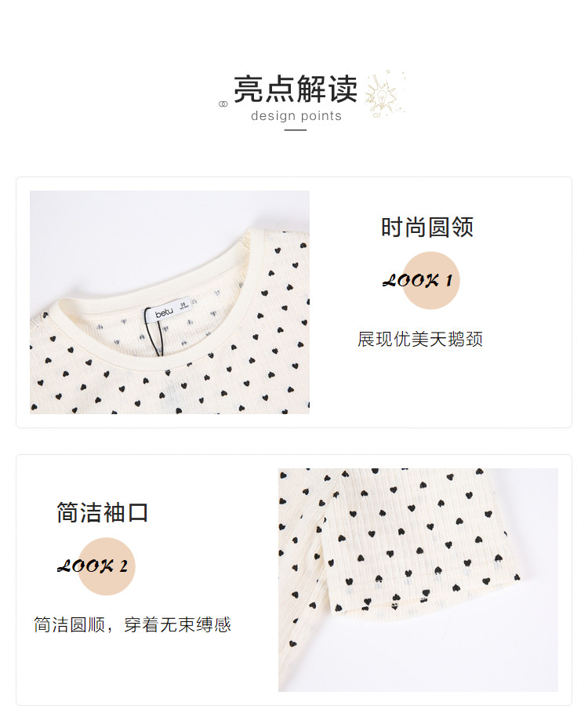
Task: Click the short gray divider under design points
Action: click(295, 130)
